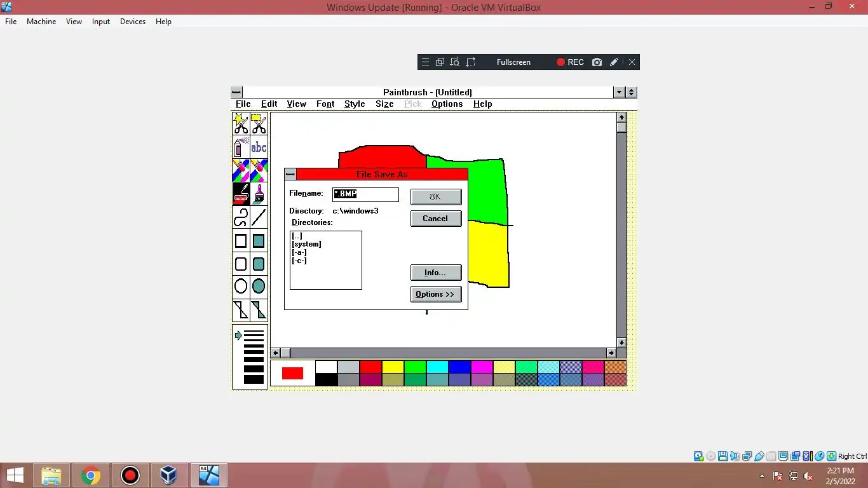The height and width of the screenshot is (488, 868).
Task: Select the Airbrush spray can tool
Action: point(241,147)
